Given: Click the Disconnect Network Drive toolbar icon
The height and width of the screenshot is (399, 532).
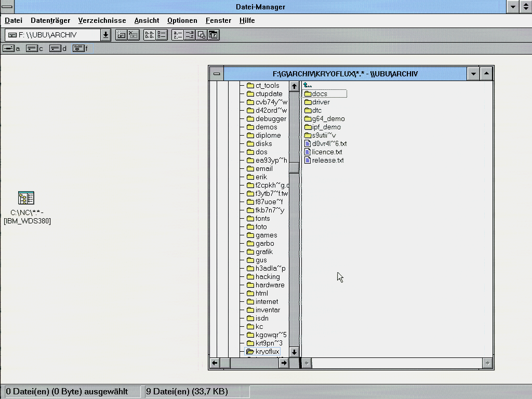Looking at the screenshot, I should (134, 35).
